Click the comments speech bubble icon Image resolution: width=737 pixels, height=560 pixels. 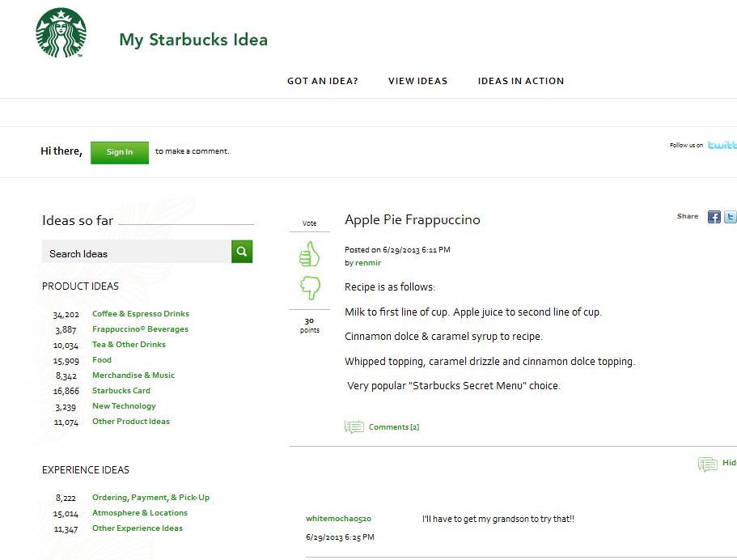354,426
